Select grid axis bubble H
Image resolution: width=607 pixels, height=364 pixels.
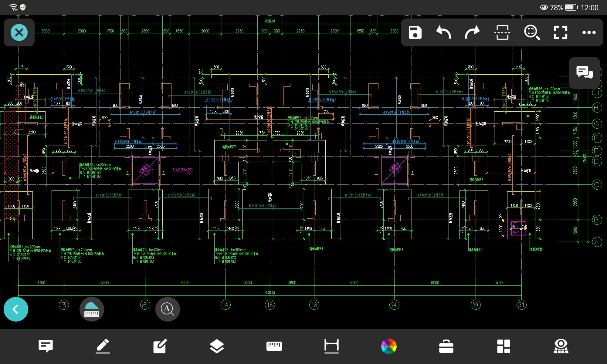click(x=597, y=107)
